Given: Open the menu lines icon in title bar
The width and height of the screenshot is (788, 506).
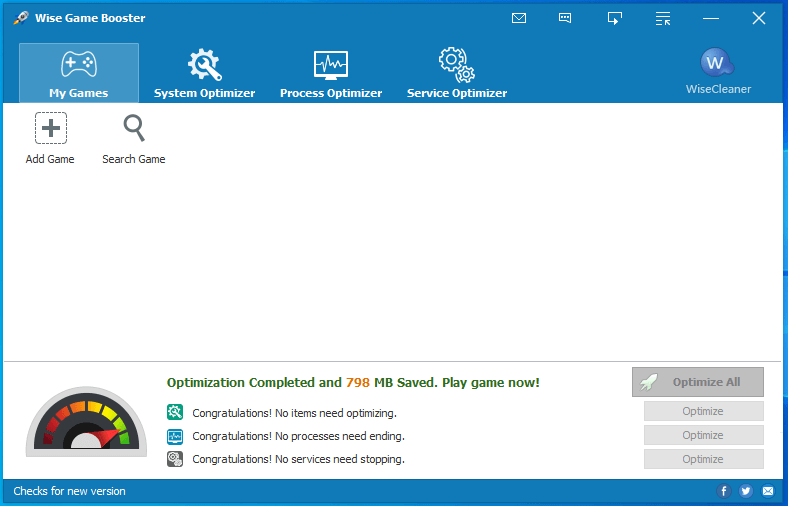Looking at the screenshot, I should pos(663,19).
